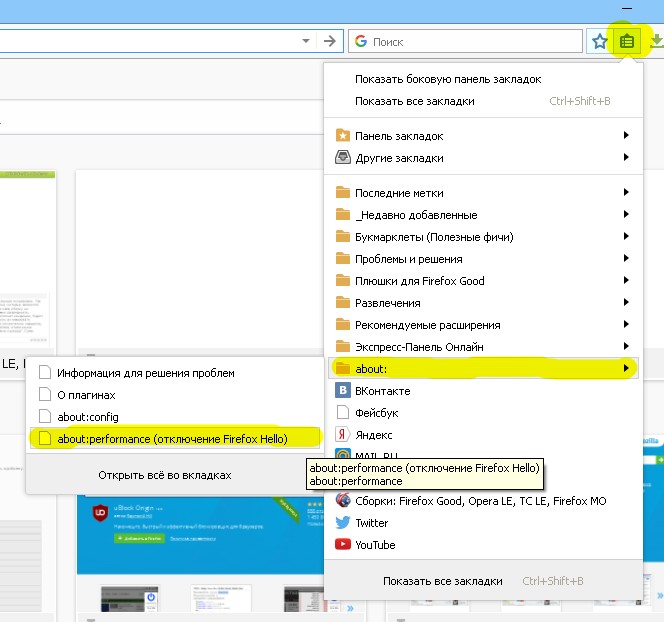Click the Twitter bird icon
This screenshot has width=664, height=622.
343,522
